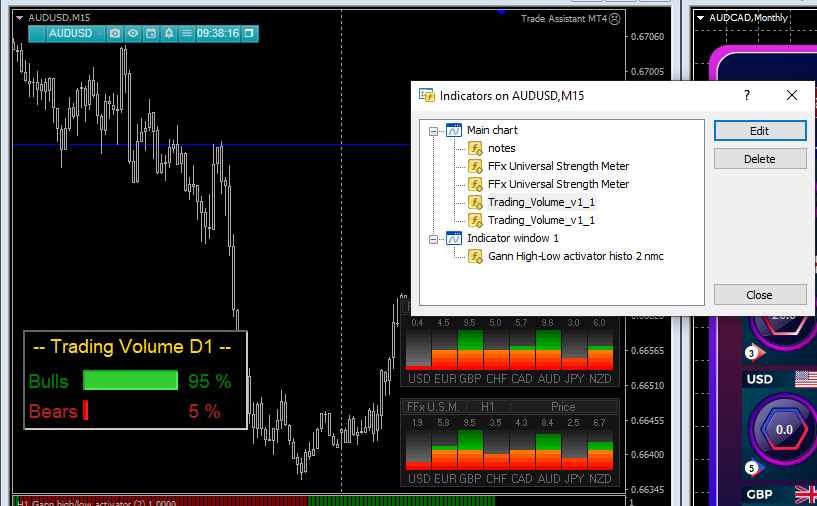Click the CHF label in upper strength meter
Viewport: 817px width, 506px height.
pos(497,379)
